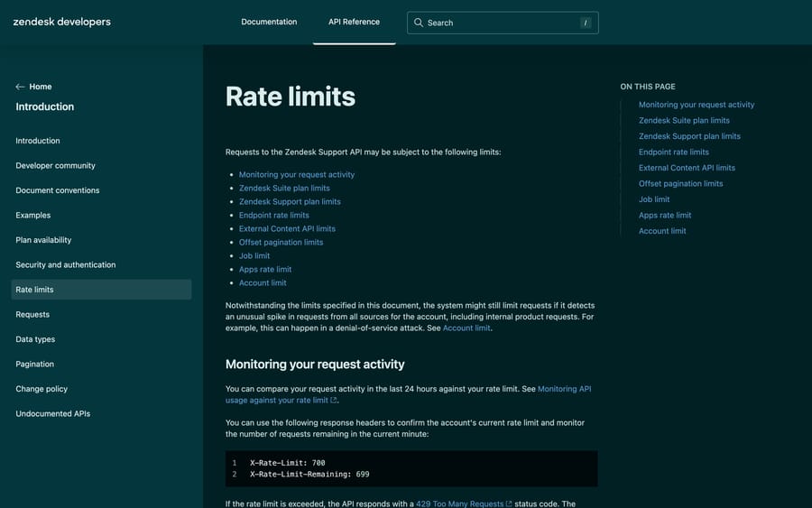Open the Change policy sidebar page
This screenshot has width=812, height=508.
tap(42, 389)
